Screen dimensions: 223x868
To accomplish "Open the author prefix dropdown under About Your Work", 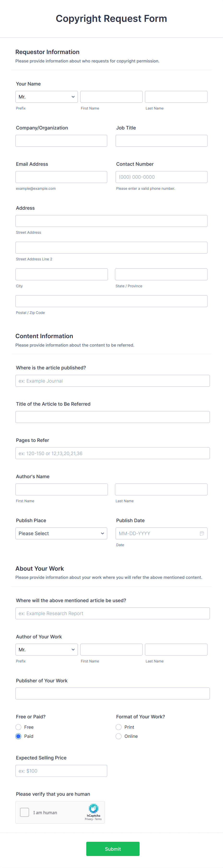I will (47, 649).
